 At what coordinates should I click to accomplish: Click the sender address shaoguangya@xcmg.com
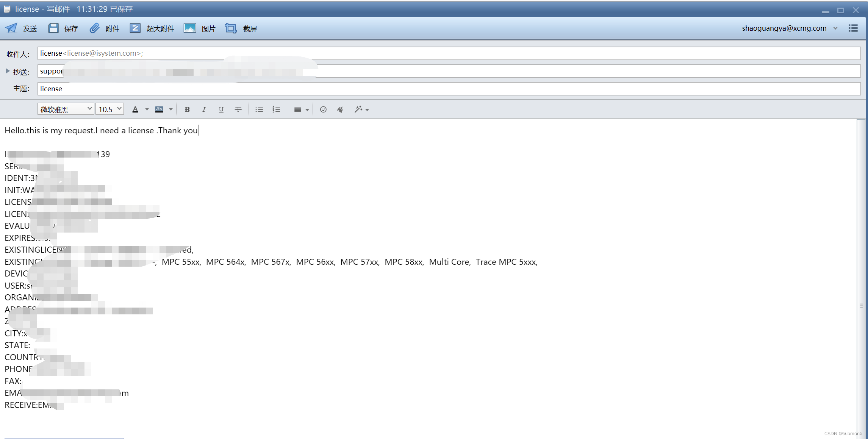click(784, 28)
